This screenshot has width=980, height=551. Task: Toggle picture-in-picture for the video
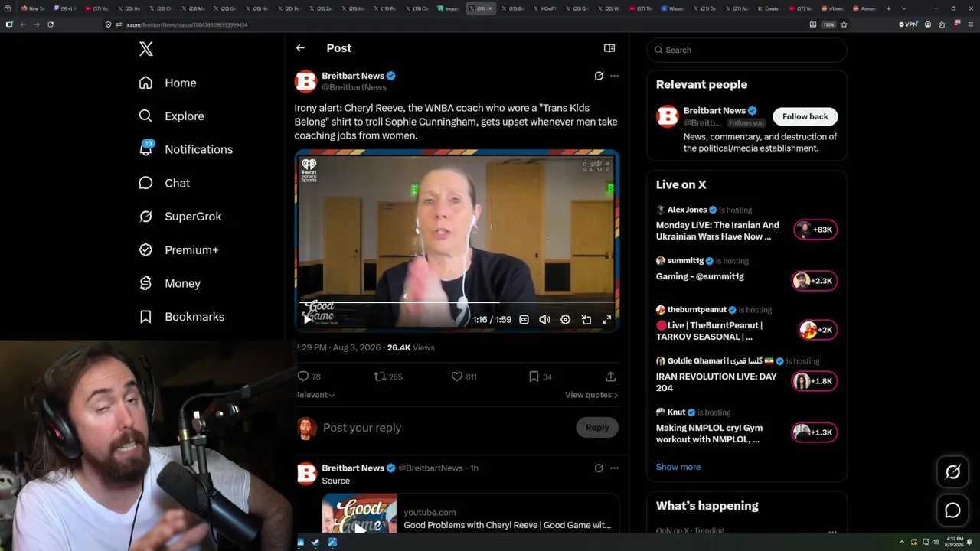[586, 320]
